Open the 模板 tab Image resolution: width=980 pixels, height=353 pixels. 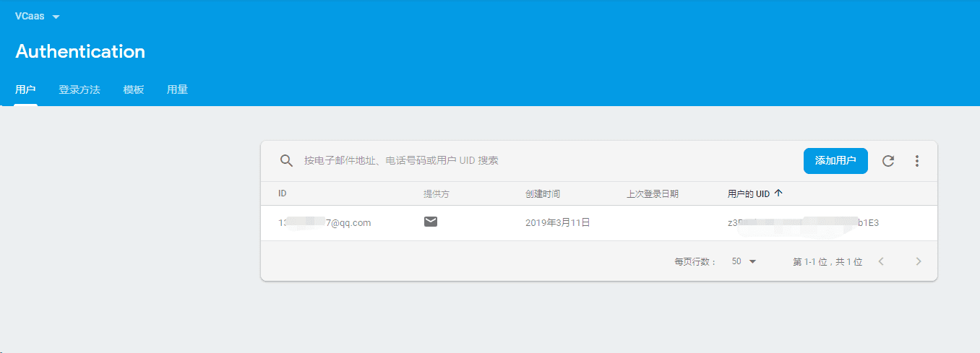click(134, 90)
